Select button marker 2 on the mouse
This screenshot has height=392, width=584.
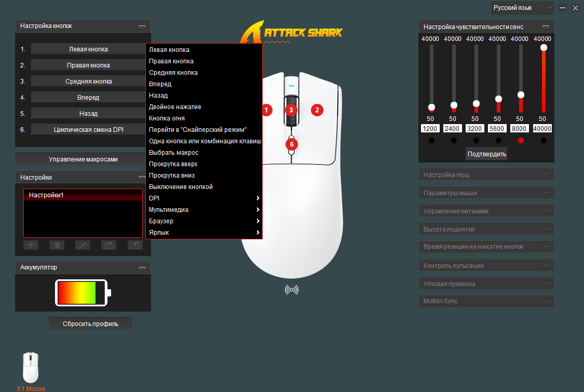pyautogui.click(x=317, y=110)
